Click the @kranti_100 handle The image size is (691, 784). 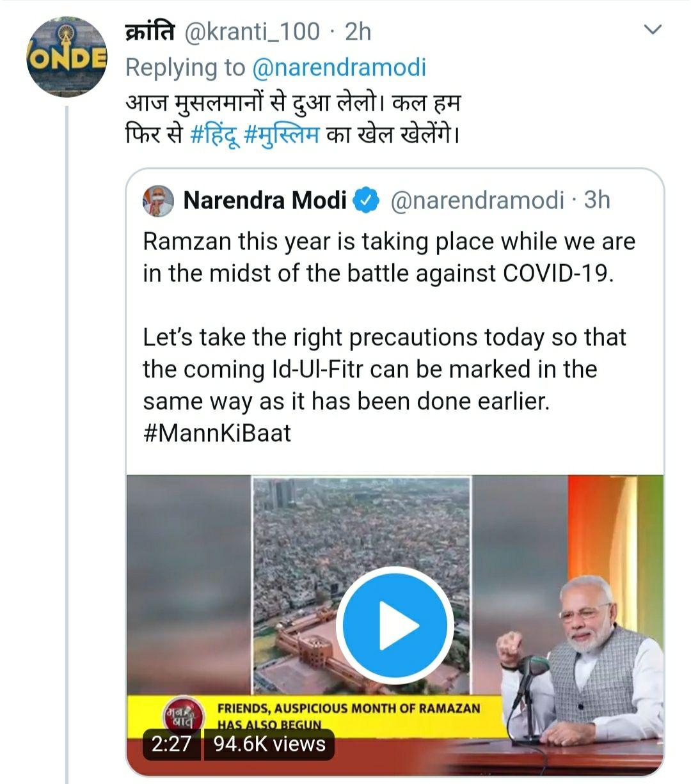tap(251, 31)
